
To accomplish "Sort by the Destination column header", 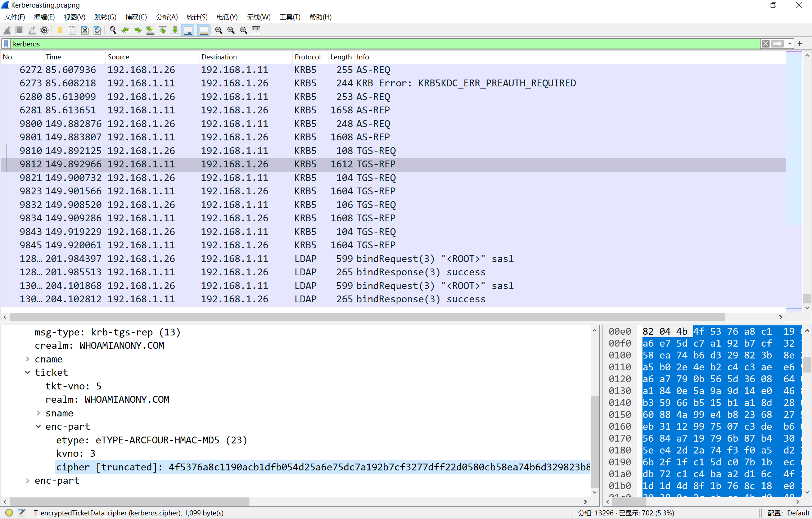I will click(246, 57).
